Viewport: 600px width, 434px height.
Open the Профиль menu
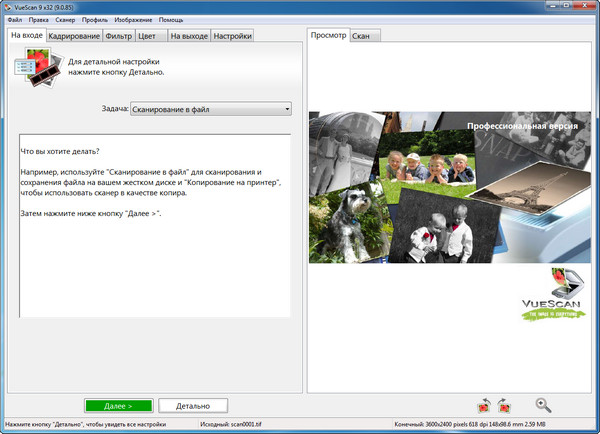click(95, 20)
